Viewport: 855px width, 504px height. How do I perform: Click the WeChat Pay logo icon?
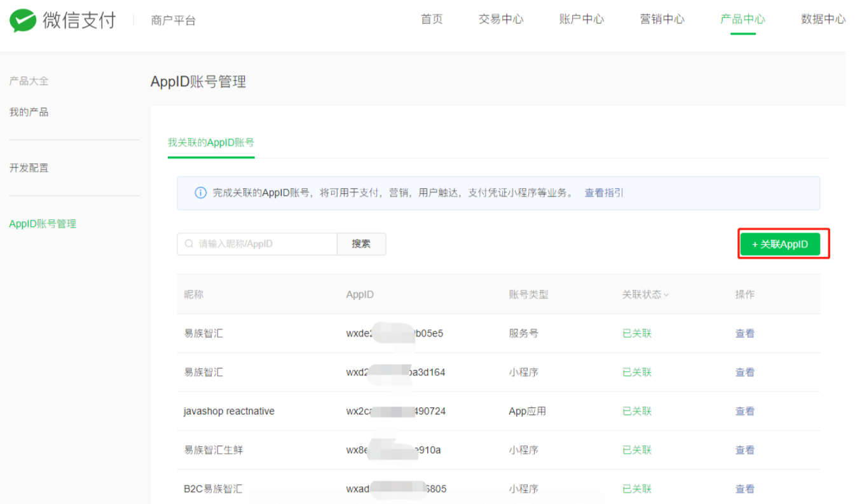23,20
